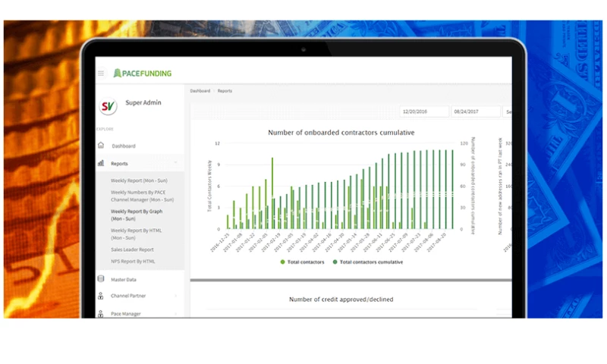Click the Dashboard home icon in sidebar
Screen dimensions: 607x364
[101, 146]
